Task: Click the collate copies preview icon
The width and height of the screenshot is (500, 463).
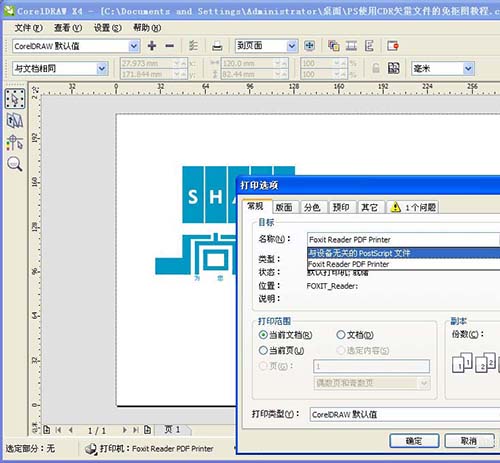Action: (476, 363)
